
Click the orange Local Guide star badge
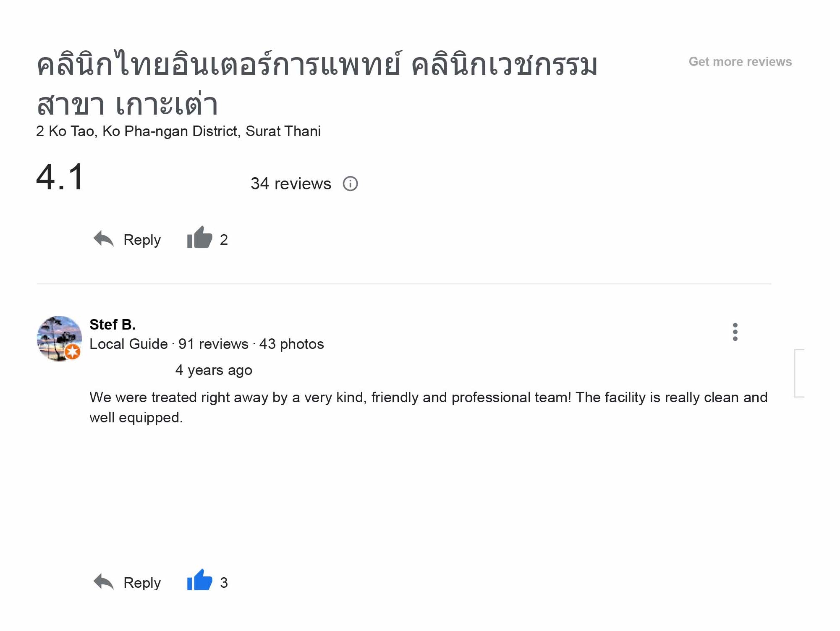pos(73,352)
